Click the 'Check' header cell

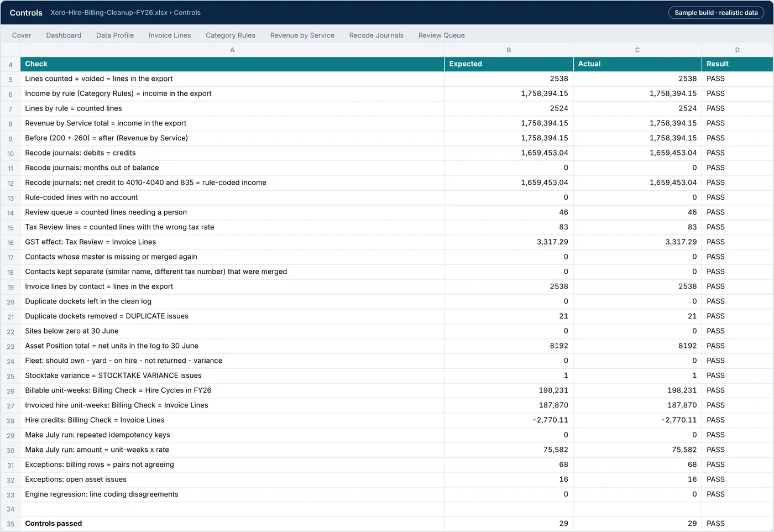232,64
